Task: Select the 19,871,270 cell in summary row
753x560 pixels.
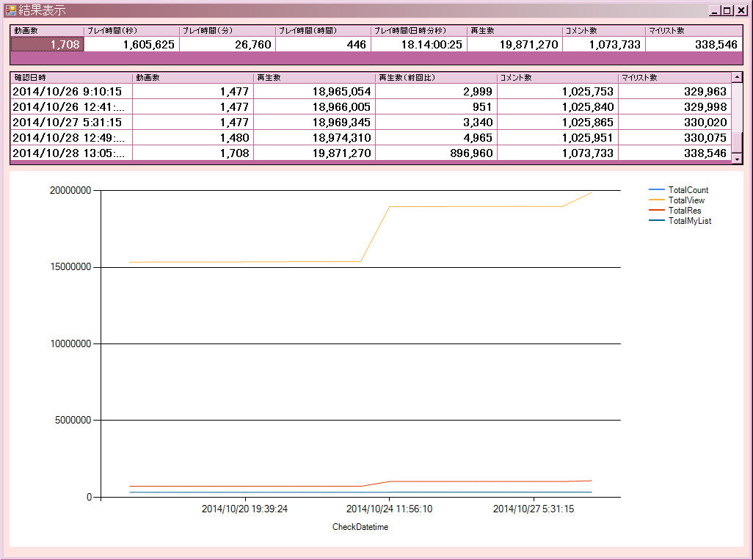Action: tap(514, 45)
